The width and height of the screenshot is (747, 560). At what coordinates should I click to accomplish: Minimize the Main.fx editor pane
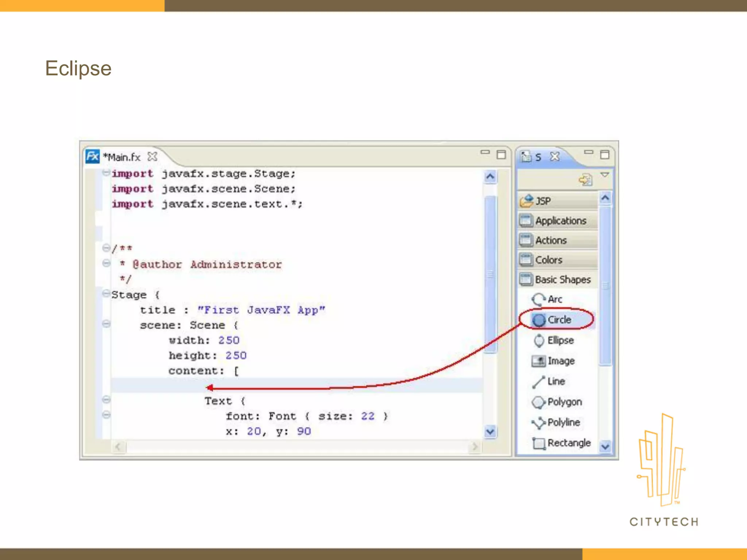485,152
